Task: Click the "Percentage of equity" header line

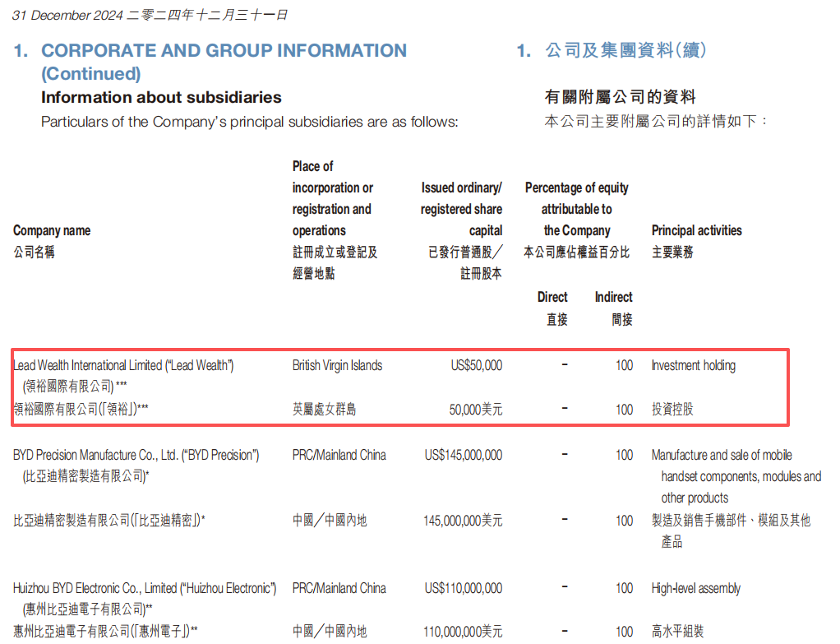Action: coord(576,188)
